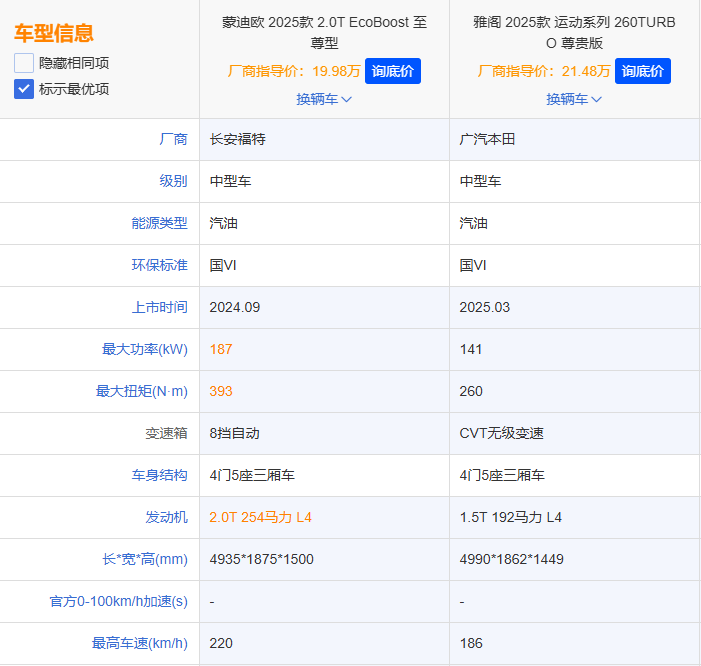The width and height of the screenshot is (701, 666).
Task: Select the 1.5T 192马力 L4 engine cell
Action: tap(574, 517)
